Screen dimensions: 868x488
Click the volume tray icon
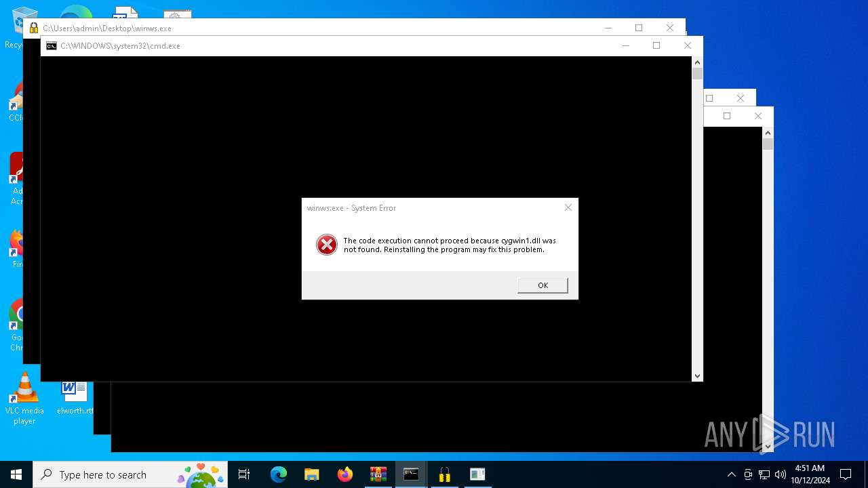coord(780,474)
